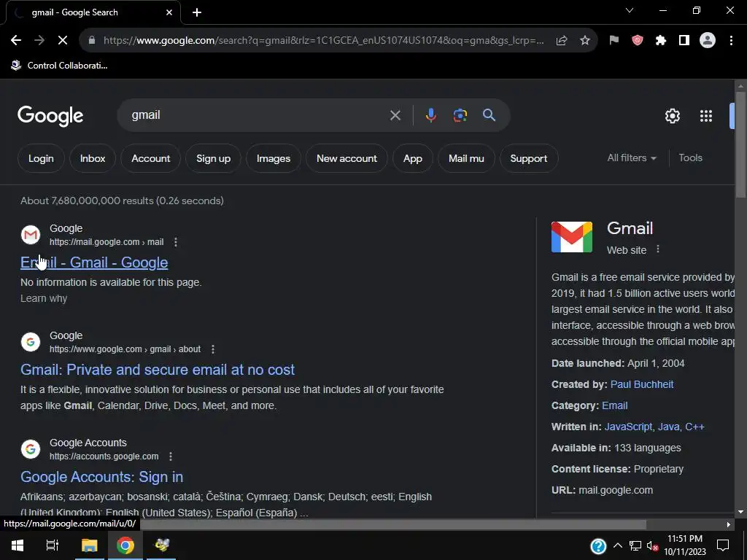Screen dimensions: 747x560
Task: Go back using the browser back arrow
Action: [x=16, y=41]
